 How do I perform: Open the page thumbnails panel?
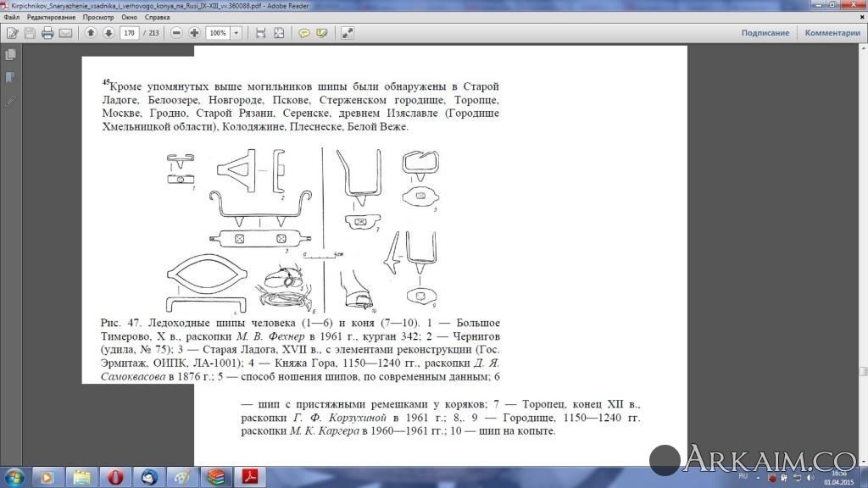coord(10,55)
